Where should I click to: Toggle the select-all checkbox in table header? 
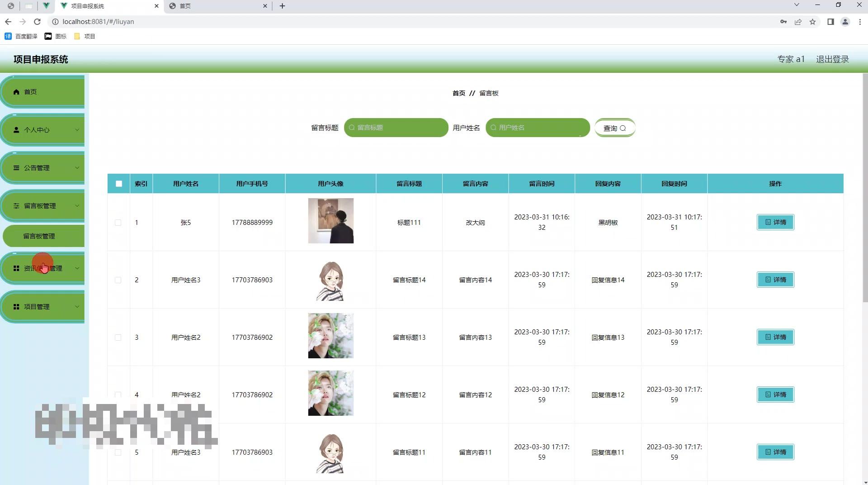118,184
